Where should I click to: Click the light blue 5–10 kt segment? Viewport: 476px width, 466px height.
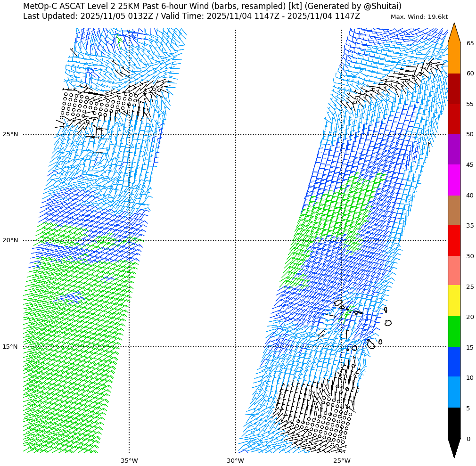[454, 392]
